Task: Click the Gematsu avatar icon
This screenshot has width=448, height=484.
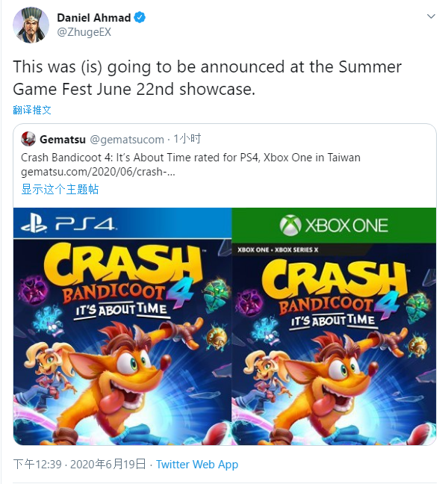Action: [x=28, y=139]
